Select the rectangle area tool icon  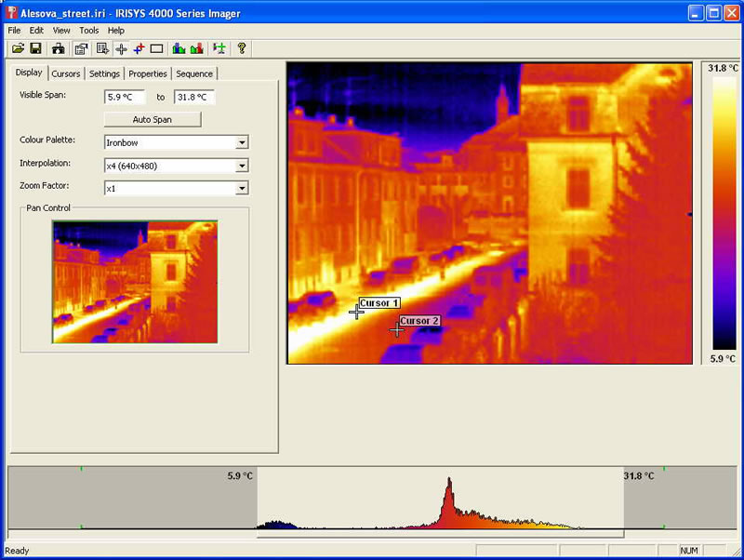[x=156, y=48]
